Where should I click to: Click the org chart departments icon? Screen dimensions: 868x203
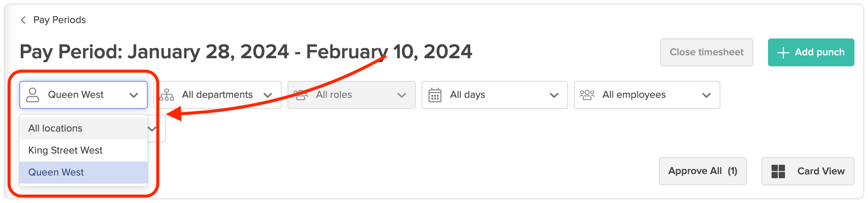[167, 95]
